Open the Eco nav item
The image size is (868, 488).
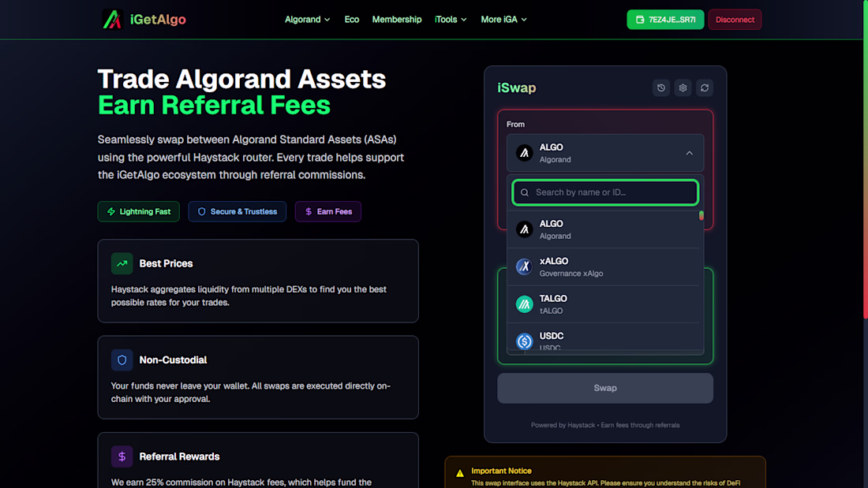click(x=351, y=20)
